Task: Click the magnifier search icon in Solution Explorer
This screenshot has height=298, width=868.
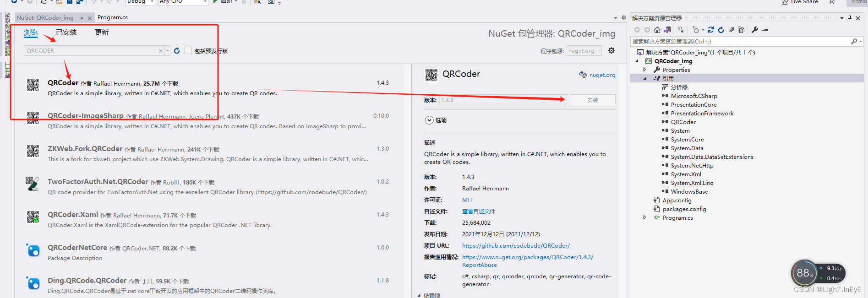Action: [854, 41]
